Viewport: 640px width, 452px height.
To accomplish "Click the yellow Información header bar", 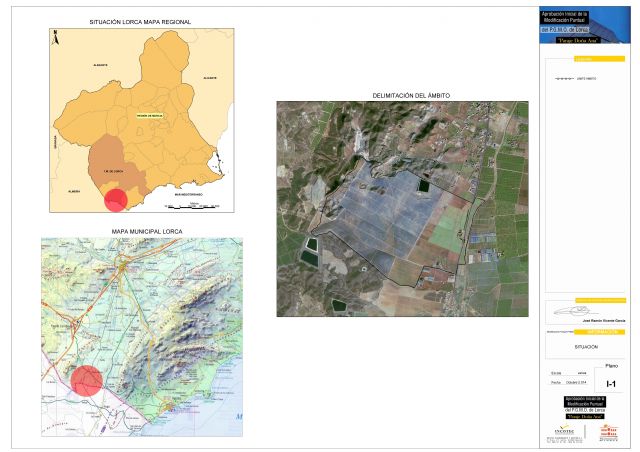I will click(602, 330).
